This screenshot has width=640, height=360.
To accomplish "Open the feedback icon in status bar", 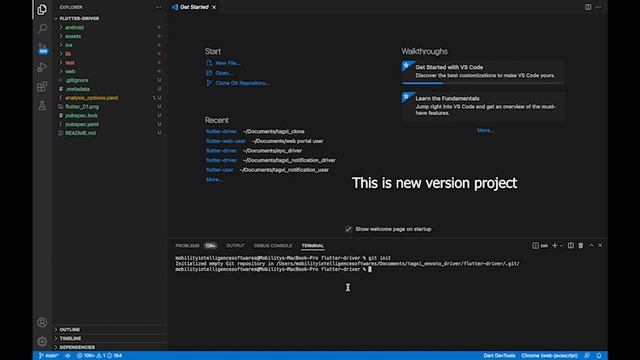I will [x=587, y=356].
